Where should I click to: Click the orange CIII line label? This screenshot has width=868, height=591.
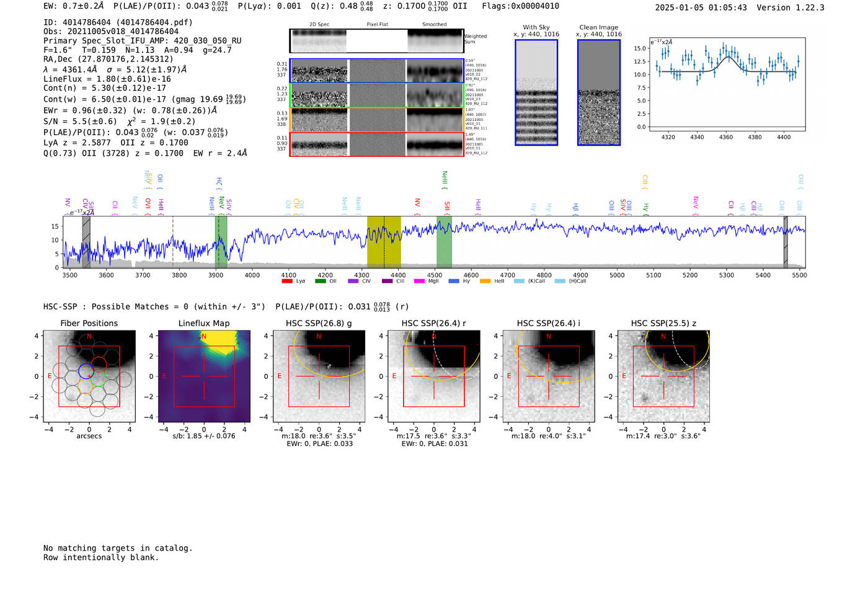[645, 182]
